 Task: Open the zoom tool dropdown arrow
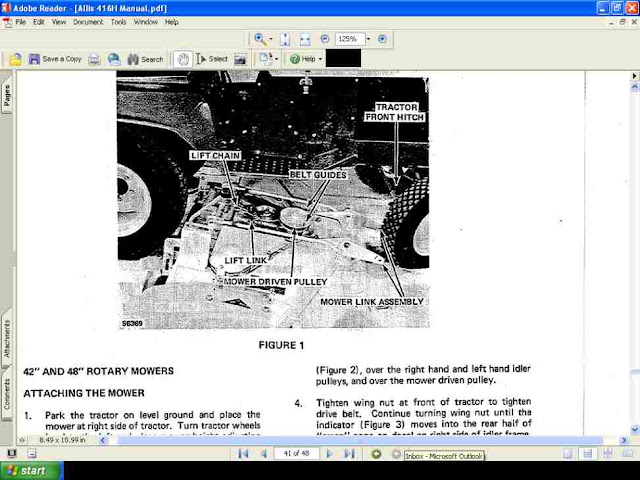(271, 39)
